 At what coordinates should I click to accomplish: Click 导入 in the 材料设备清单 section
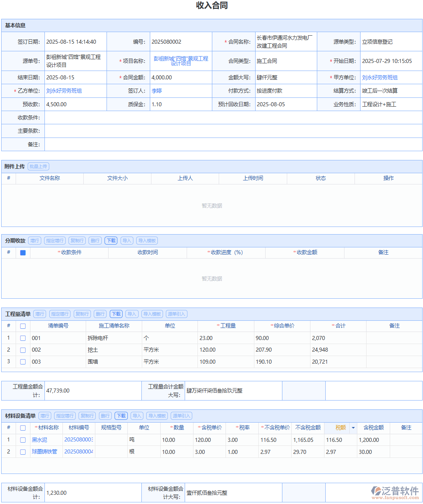pyautogui.click(x=137, y=415)
